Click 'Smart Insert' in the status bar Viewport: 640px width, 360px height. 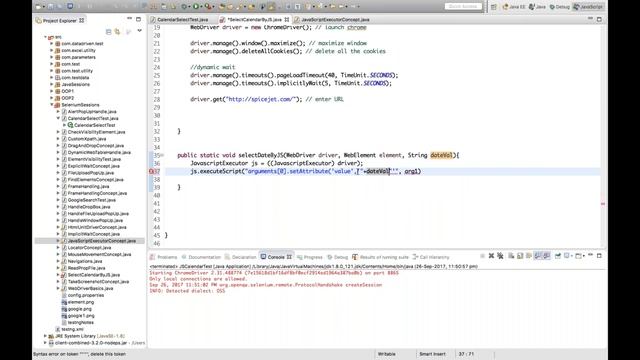(x=432, y=354)
